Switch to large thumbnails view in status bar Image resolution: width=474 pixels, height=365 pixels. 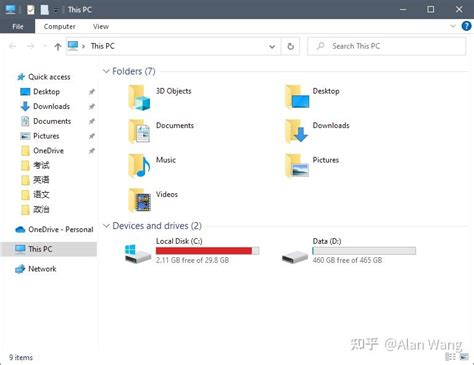click(x=464, y=357)
